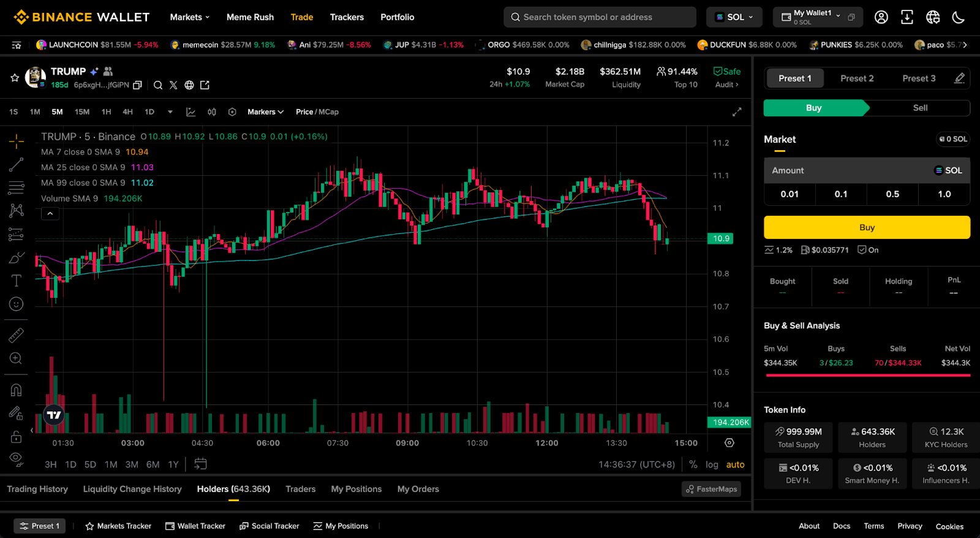Toggle the MEV protection On checkbox
This screenshot has width=980, height=538.
pyautogui.click(x=868, y=250)
